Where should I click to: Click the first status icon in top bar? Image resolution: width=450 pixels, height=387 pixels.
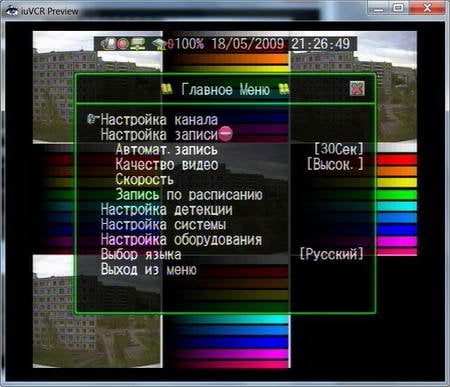pyautogui.click(x=108, y=44)
